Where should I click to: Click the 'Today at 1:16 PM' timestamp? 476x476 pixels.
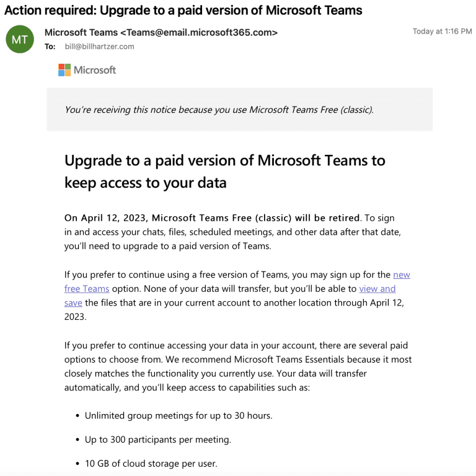coord(442,31)
